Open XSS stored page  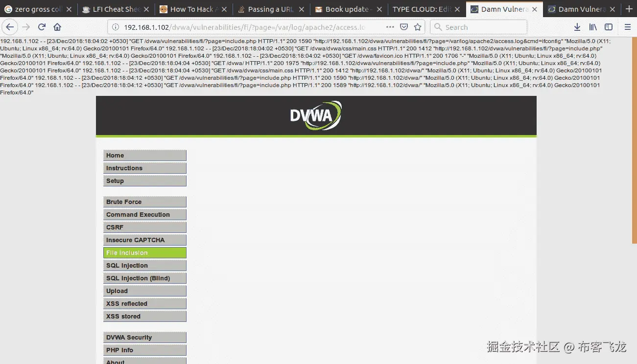pos(145,317)
